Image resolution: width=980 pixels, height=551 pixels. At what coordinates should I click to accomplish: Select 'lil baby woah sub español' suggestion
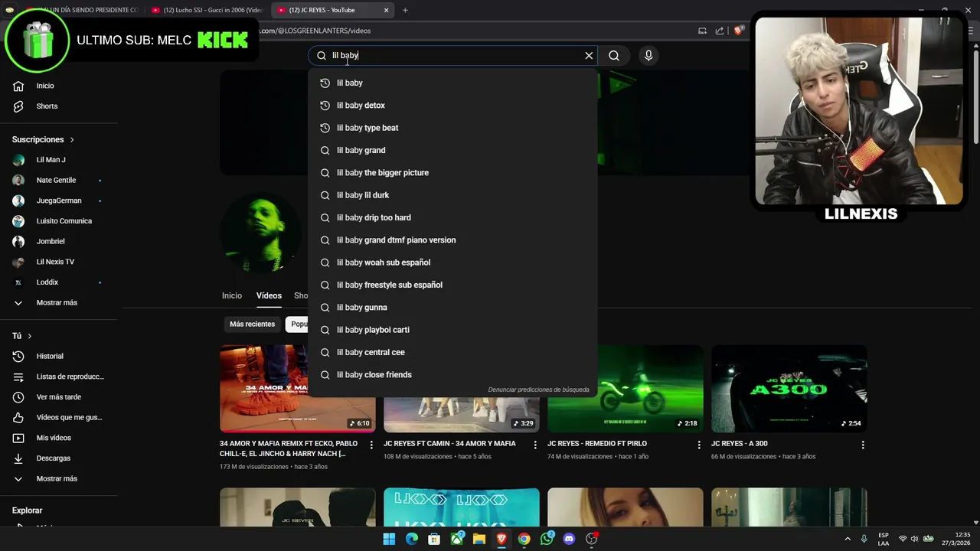point(452,262)
